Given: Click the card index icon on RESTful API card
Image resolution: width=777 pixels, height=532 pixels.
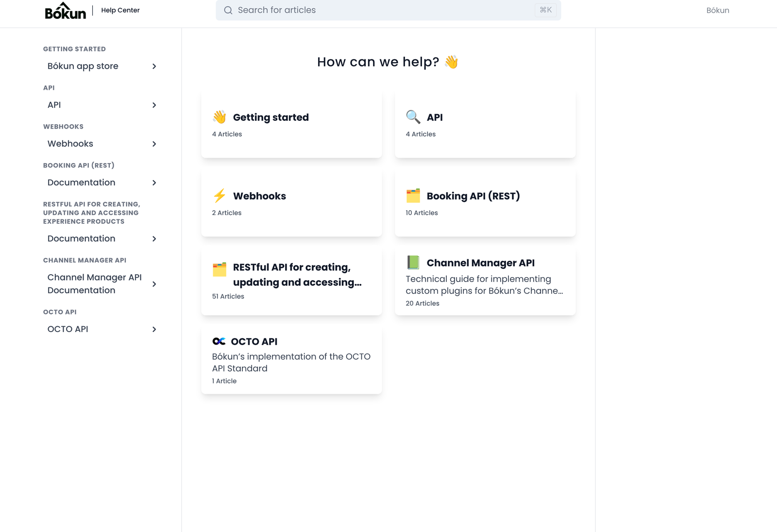Looking at the screenshot, I should 220,269.
